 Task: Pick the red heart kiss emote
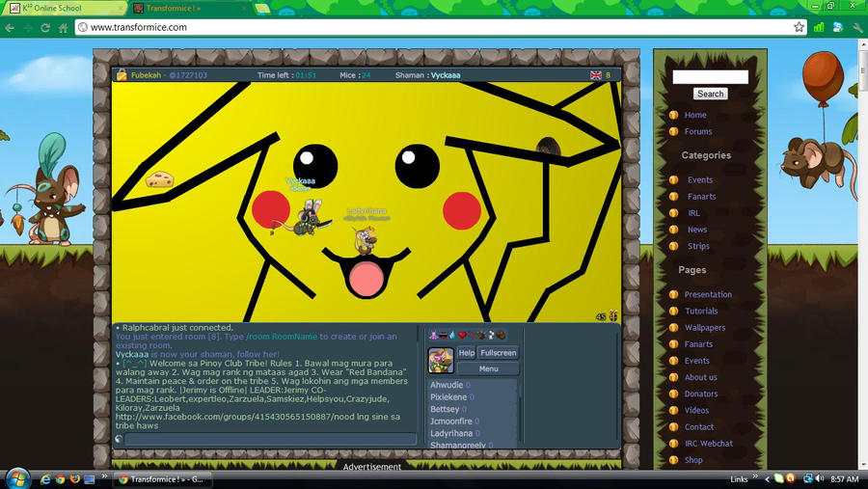462,335
